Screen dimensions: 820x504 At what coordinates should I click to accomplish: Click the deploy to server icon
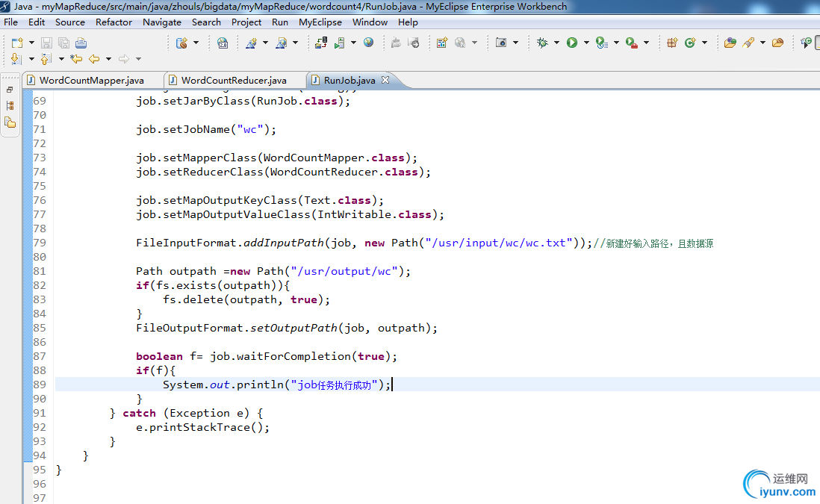coord(321,43)
